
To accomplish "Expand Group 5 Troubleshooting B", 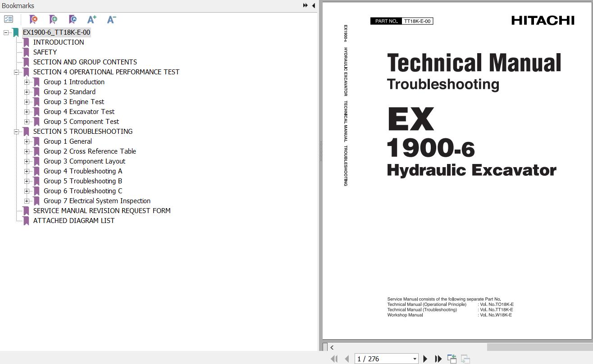I will tap(27, 181).
